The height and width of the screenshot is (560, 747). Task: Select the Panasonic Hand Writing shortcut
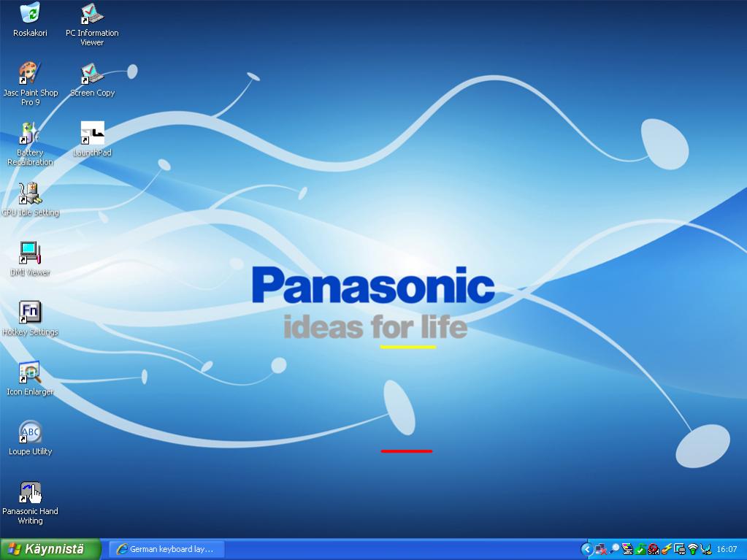click(x=30, y=503)
